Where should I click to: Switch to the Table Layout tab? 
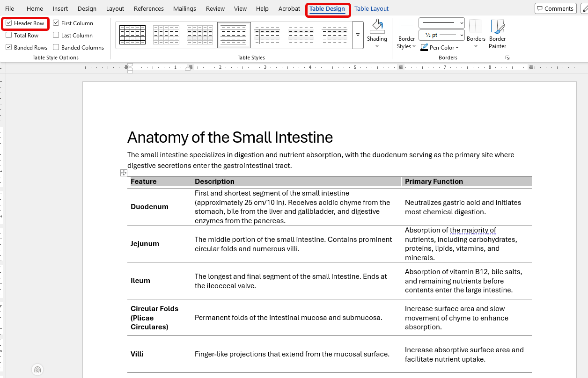tap(371, 8)
